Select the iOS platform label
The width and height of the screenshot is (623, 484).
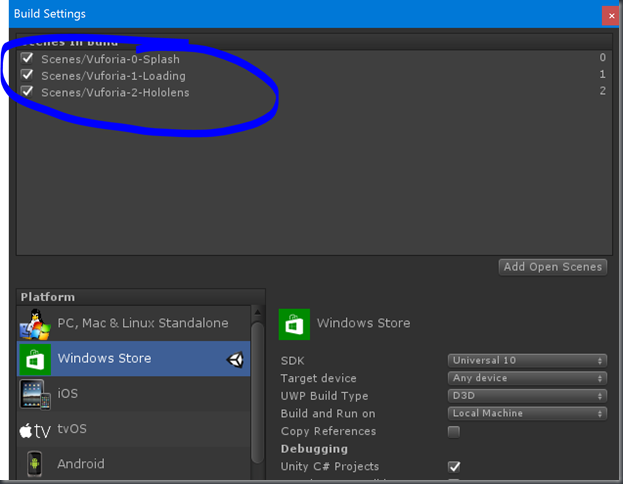click(68, 393)
